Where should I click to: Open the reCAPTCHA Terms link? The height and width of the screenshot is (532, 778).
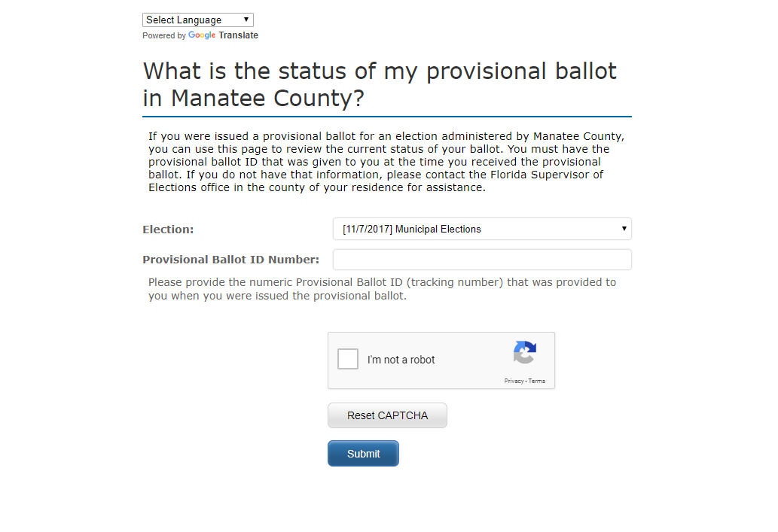[x=536, y=382]
